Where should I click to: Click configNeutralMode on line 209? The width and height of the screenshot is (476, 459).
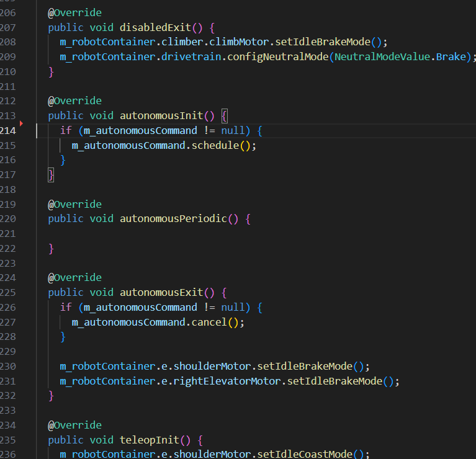point(278,56)
